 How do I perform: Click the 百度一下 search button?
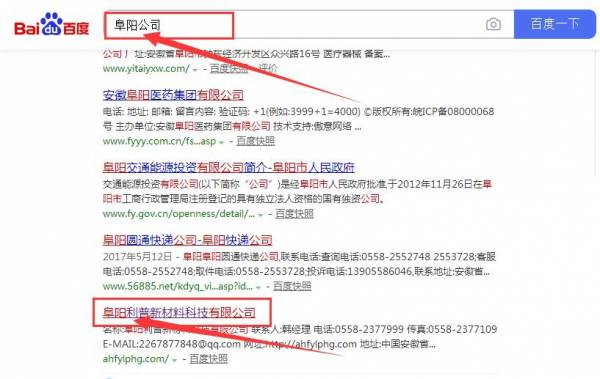point(554,24)
